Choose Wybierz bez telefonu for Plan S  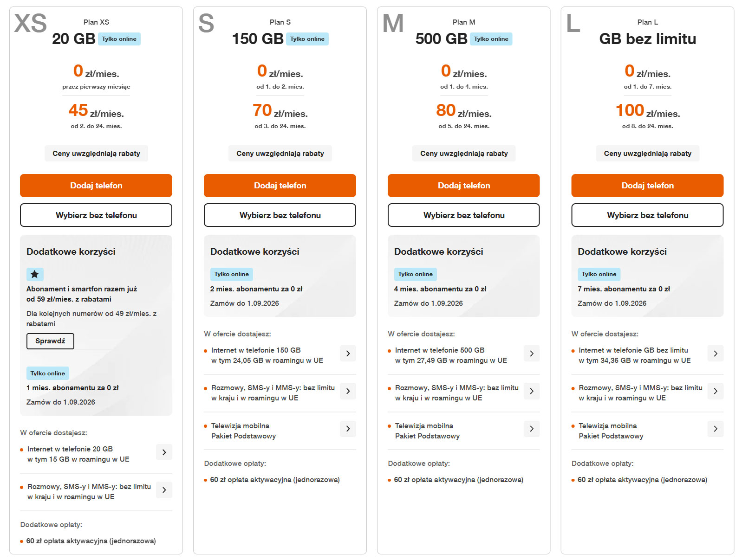280,215
